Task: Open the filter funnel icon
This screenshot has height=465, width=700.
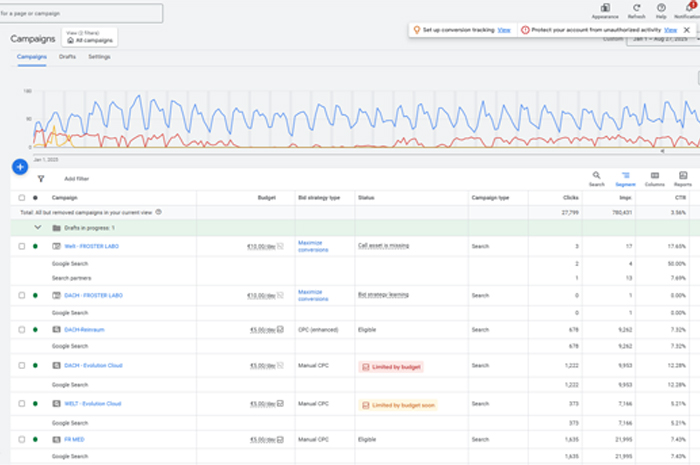Action: point(41,178)
